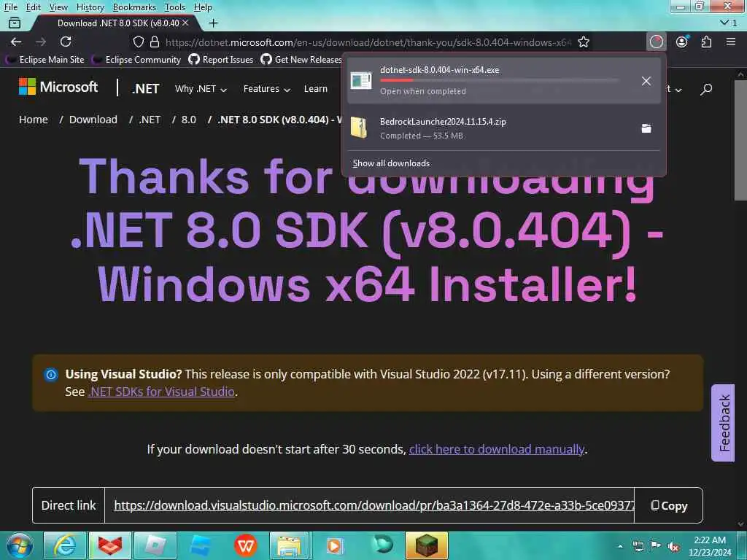Click Show all downloads
The width and height of the screenshot is (747, 560).
pyautogui.click(x=391, y=163)
